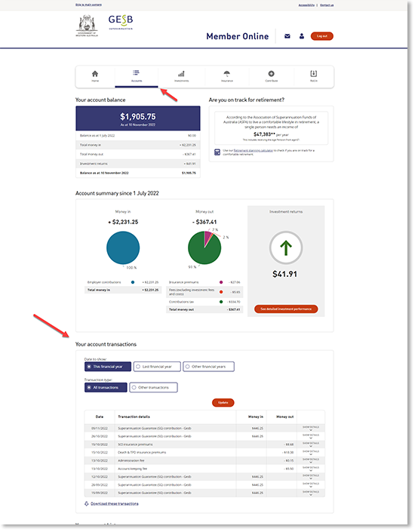
Task: Click the Transaction details column header
Action: pos(134,418)
